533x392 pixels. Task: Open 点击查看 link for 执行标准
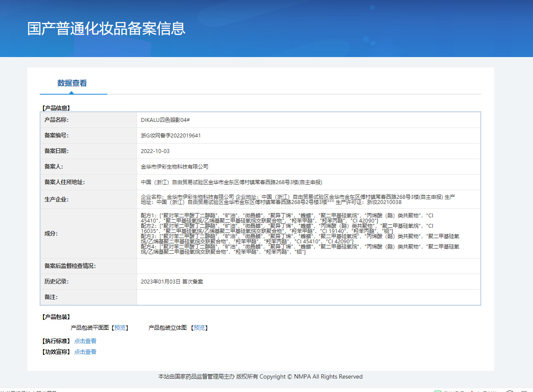tap(85, 341)
